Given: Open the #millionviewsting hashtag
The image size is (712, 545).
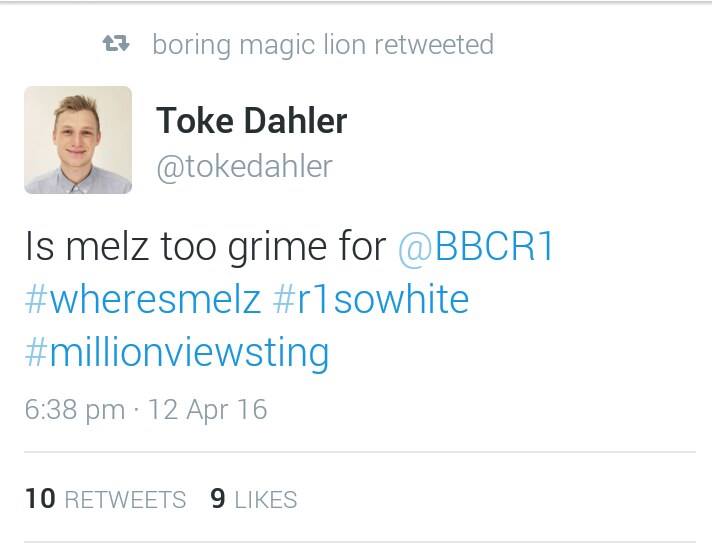Looking at the screenshot, I should pos(177,354).
